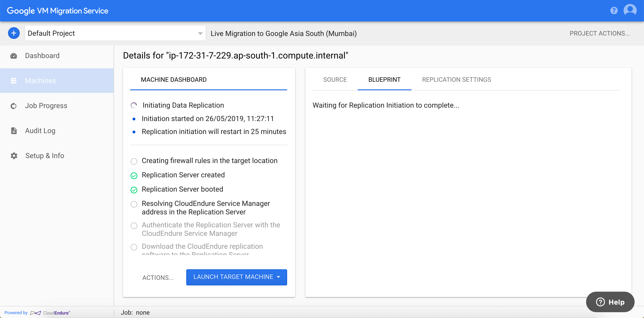
Task: Click the Powered by CloudEndure link
Action: coord(37,313)
